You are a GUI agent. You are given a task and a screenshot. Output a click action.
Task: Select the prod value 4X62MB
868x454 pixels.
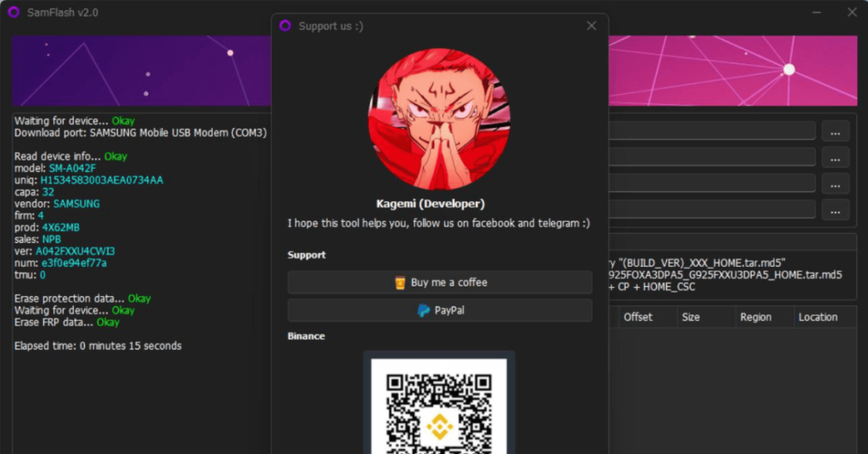61,227
